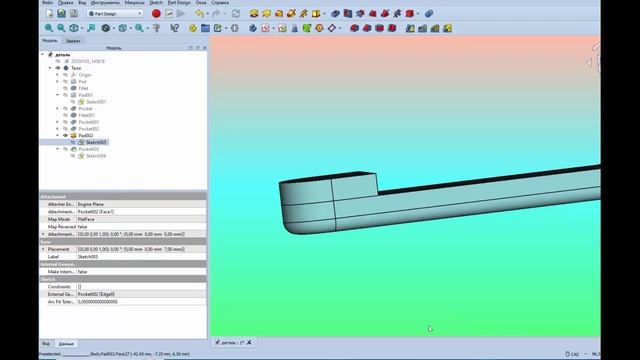Toggle visibility of Sketch005
Screen dimensions: 640x360
(73, 142)
